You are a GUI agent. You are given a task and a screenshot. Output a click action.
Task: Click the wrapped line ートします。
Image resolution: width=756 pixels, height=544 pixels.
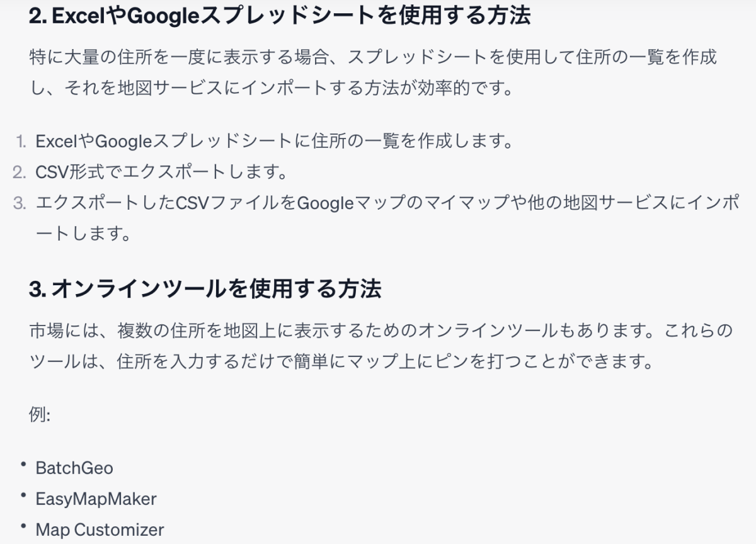tap(83, 234)
